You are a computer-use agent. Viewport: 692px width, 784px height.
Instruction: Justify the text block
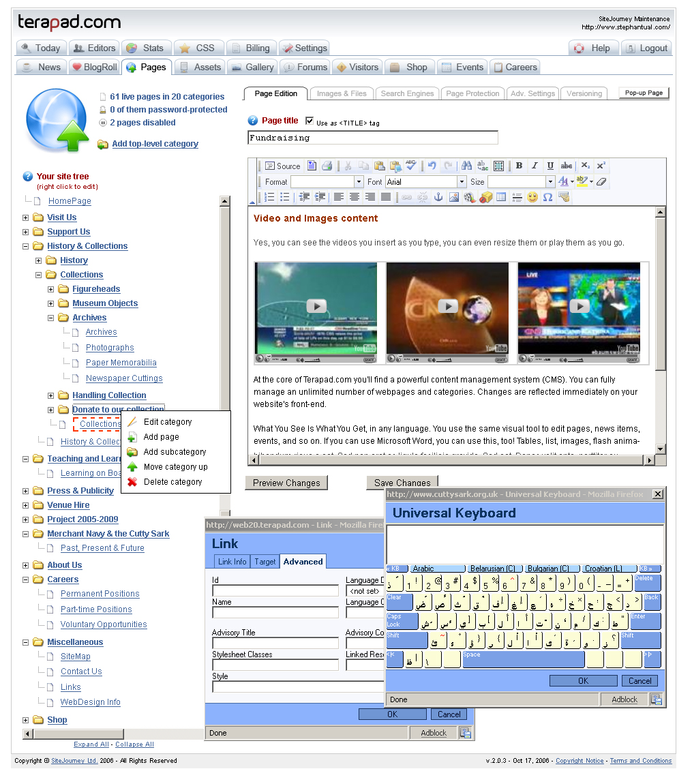[x=386, y=197]
